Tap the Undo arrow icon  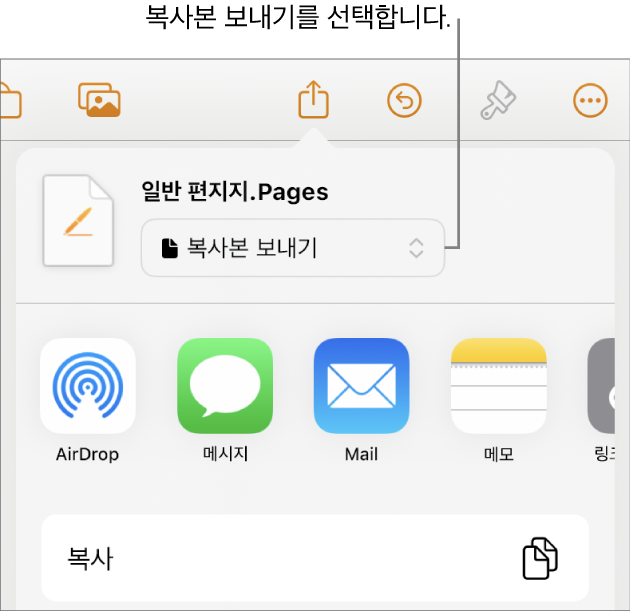tap(404, 100)
